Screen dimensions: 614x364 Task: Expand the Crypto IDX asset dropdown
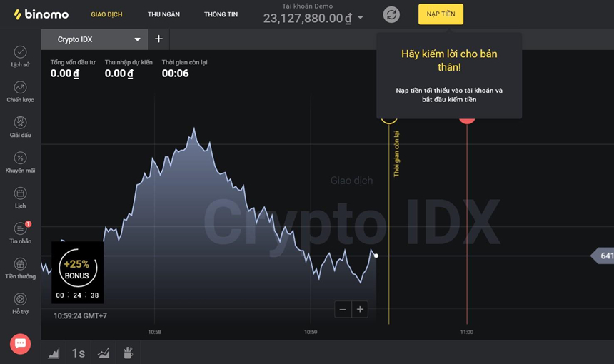[138, 39]
